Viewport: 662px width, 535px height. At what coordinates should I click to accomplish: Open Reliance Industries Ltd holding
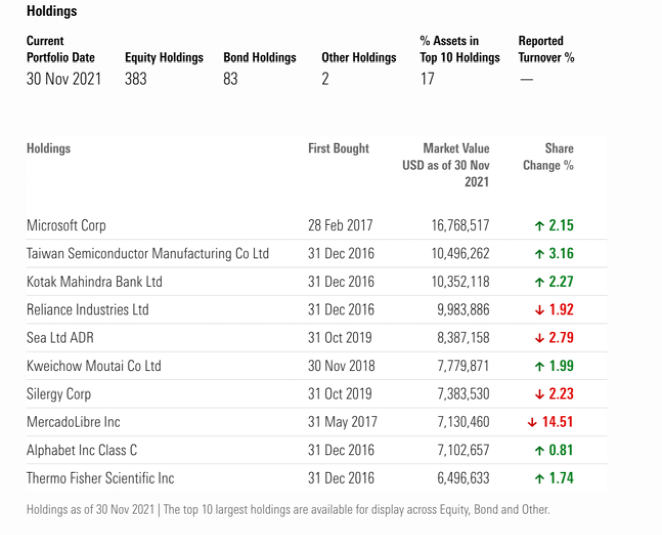[88, 310]
